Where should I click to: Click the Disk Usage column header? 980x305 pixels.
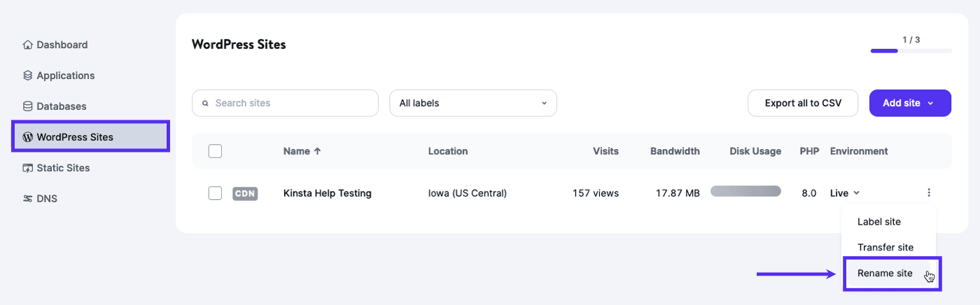755,151
